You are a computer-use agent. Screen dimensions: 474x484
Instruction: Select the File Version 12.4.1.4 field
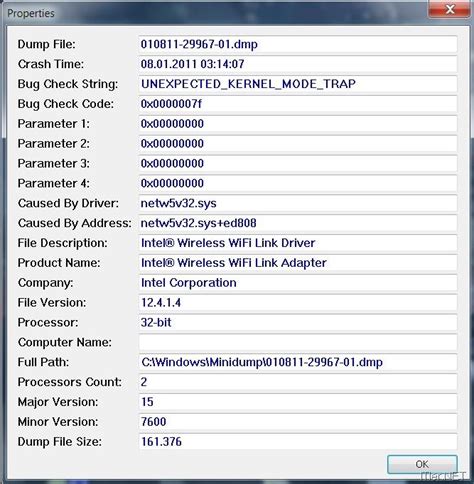pyautogui.click(x=298, y=303)
